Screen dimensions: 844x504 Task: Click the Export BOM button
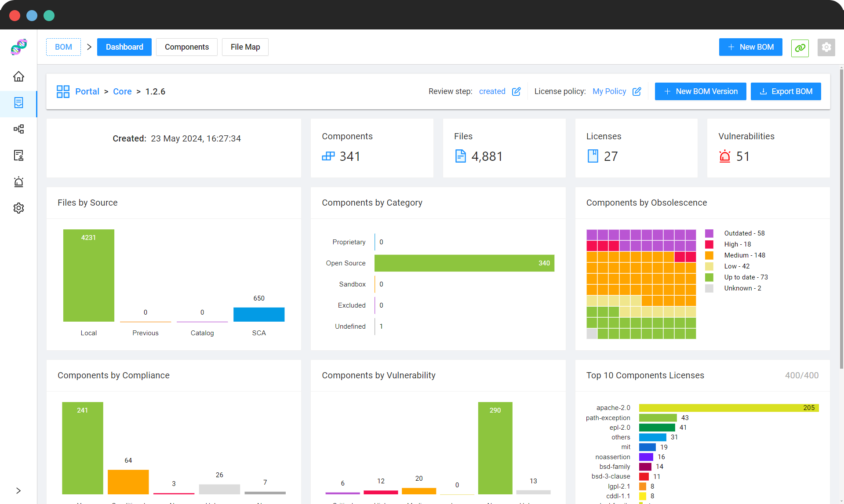point(786,91)
